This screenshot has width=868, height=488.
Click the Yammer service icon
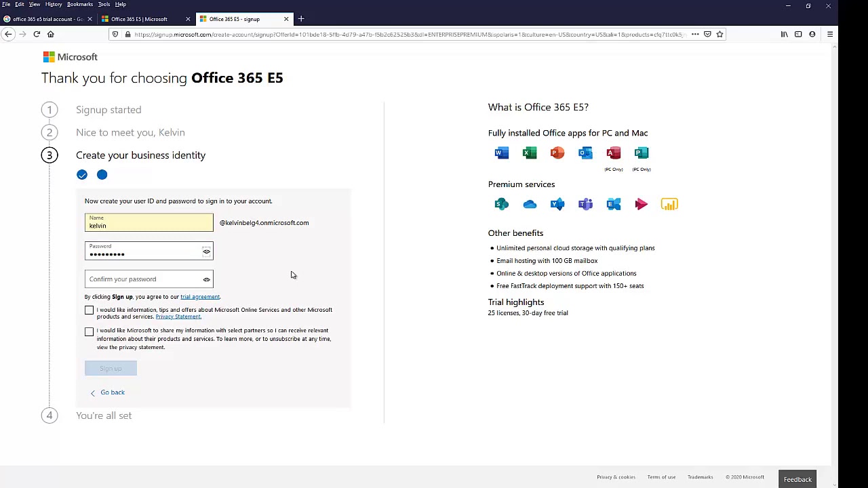point(557,204)
